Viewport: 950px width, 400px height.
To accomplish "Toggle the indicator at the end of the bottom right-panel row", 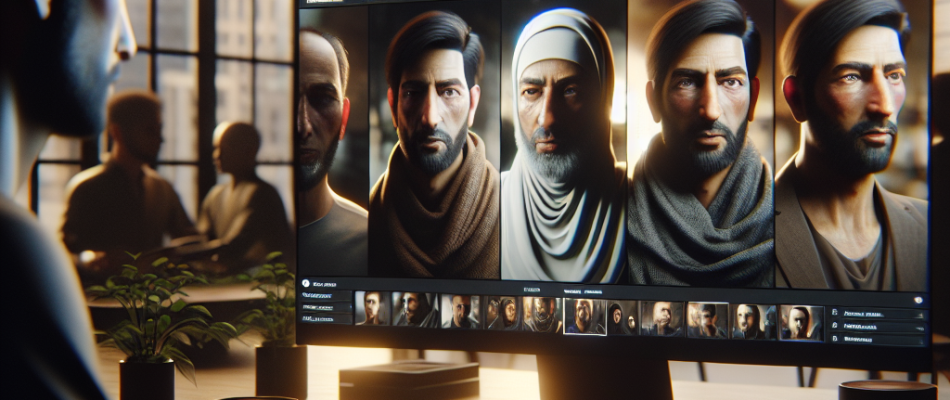I will click(x=918, y=340).
